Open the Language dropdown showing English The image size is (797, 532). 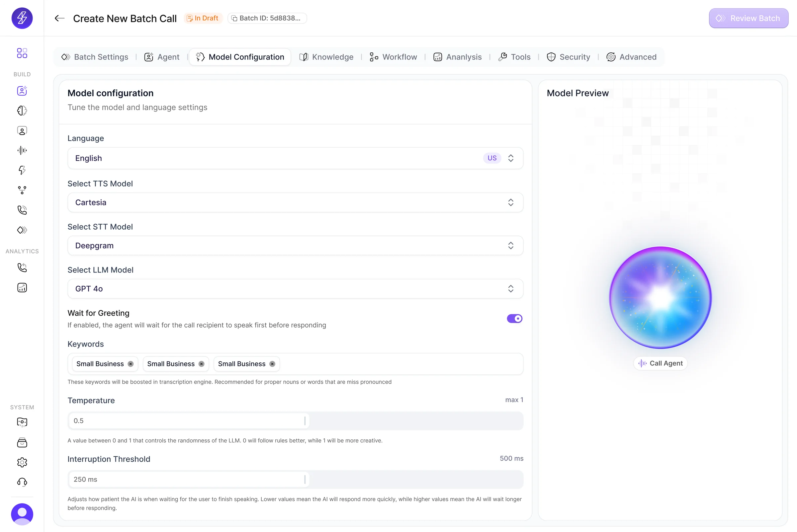pyautogui.click(x=295, y=158)
